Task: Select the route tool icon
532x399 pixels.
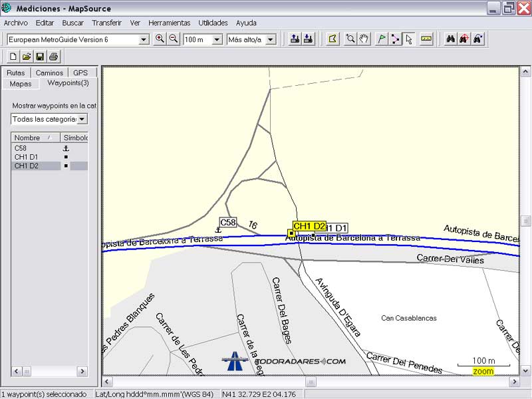Action: click(395, 39)
